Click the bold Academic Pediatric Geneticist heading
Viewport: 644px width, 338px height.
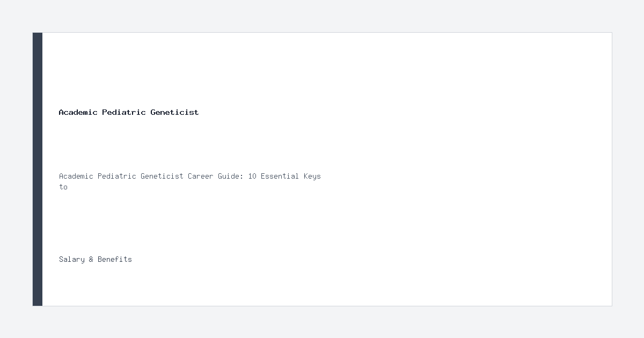coord(129,112)
